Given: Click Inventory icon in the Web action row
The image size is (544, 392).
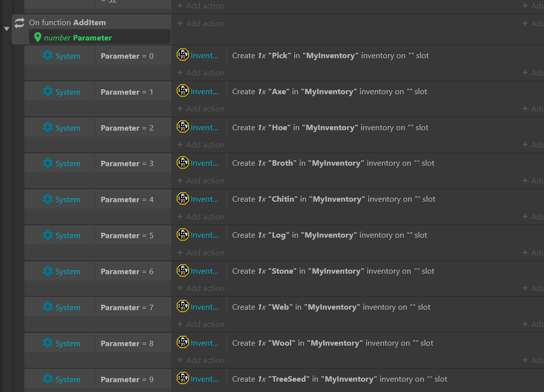Looking at the screenshot, I should [183, 306].
